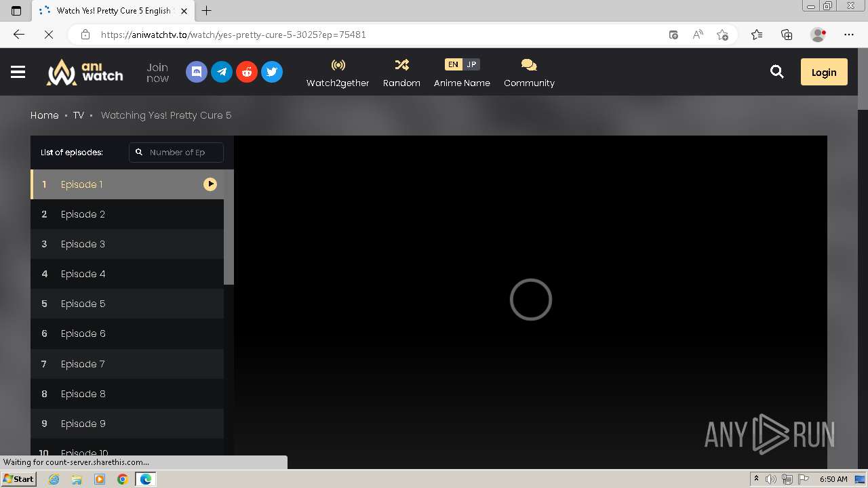Open the Windows Start menu
The width and height of the screenshot is (868, 488).
pyautogui.click(x=18, y=479)
